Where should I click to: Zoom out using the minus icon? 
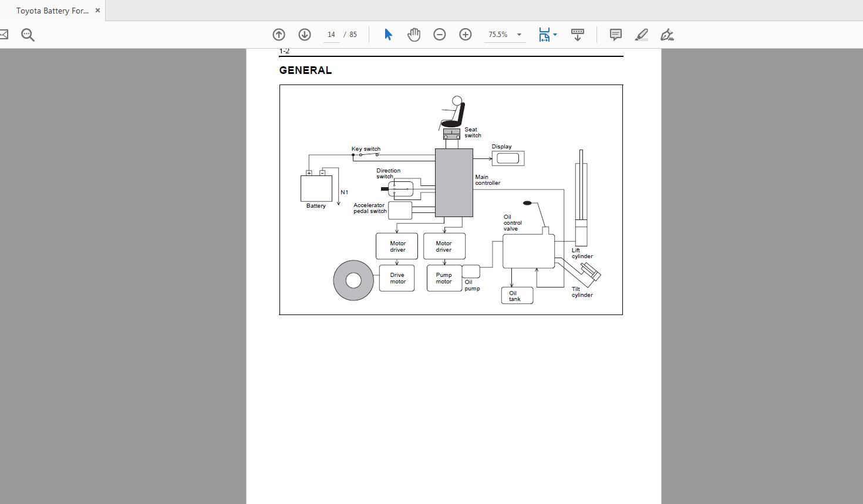(x=440, y=35)
